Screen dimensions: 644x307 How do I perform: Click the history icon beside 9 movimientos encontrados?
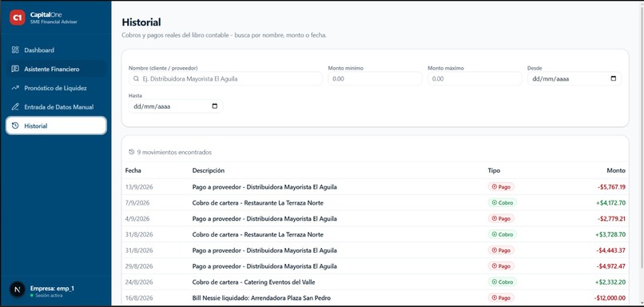coord(131,152)
